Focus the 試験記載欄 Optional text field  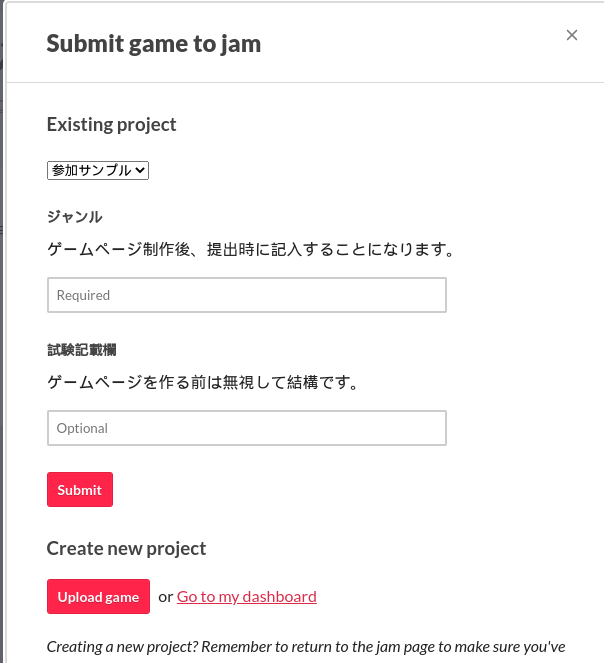tap(246, 428)
